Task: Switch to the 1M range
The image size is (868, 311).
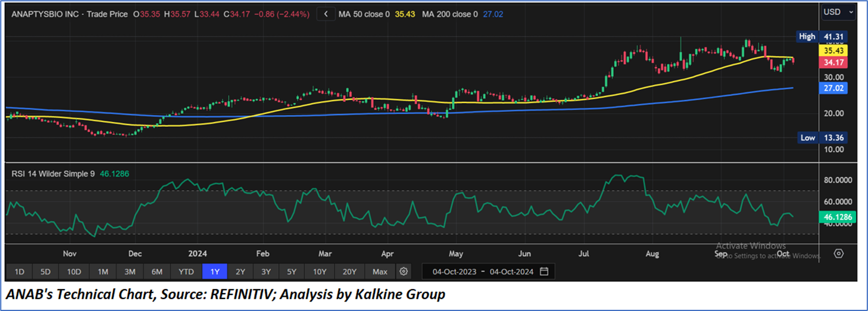Action: click(x=102, y=272)
